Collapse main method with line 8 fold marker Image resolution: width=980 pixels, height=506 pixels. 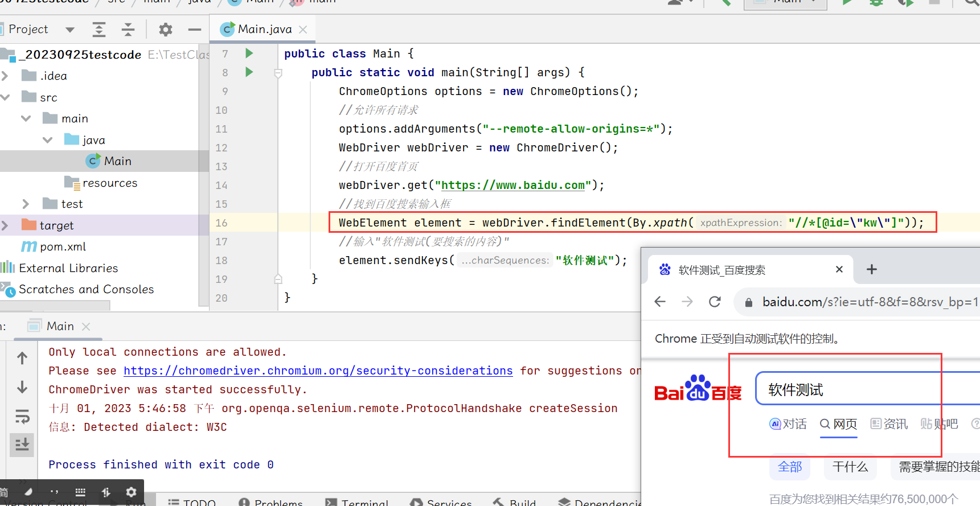coord(278,73)
